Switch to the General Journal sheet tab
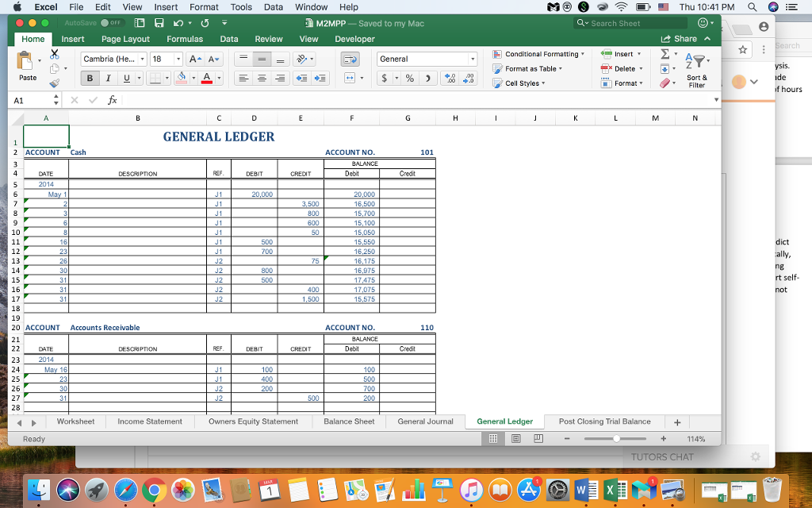Screen dimensions: 812x508 425,421
